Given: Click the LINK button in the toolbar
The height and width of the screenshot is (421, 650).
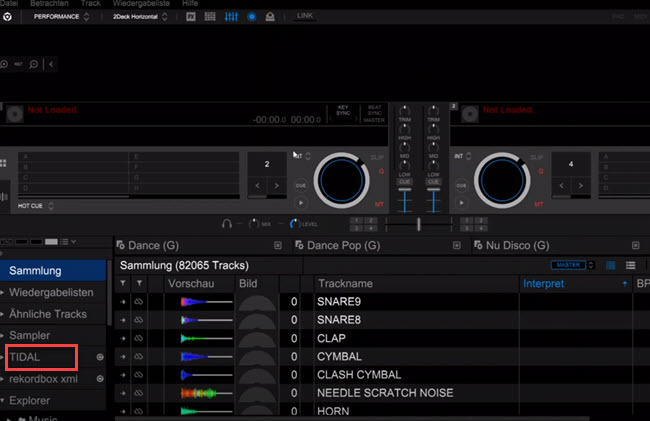Looking at the screenshot, I should (305, 16).
